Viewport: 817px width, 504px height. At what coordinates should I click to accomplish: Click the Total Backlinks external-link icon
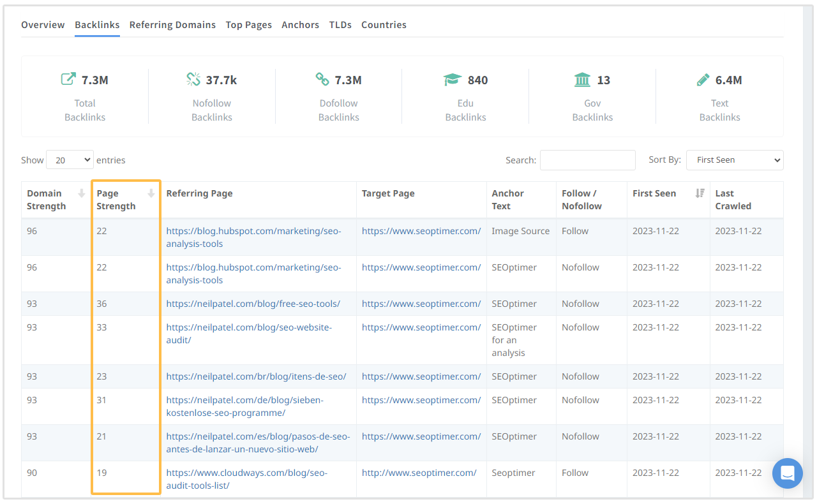(x=68, y=79)
